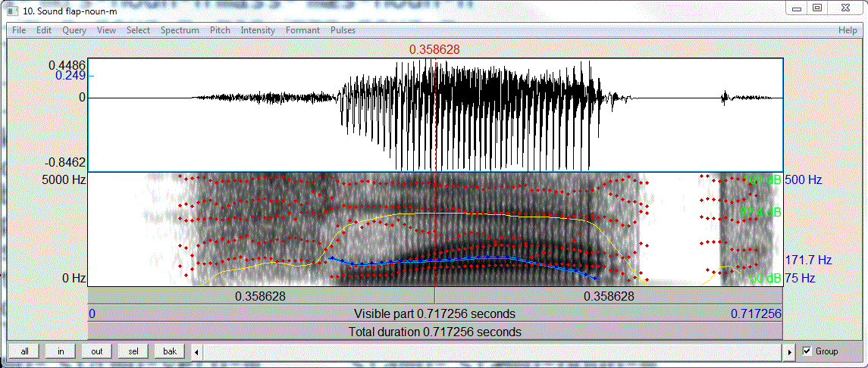This screenshot has width=868, height=368.
Task: Open the Intensity menu
Action: pos(258,30)
